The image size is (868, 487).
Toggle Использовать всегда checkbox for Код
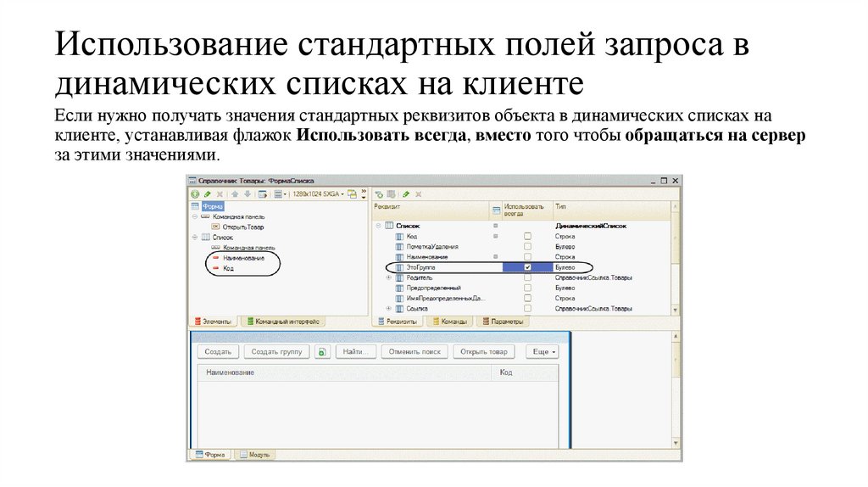(x=527, y=236)
